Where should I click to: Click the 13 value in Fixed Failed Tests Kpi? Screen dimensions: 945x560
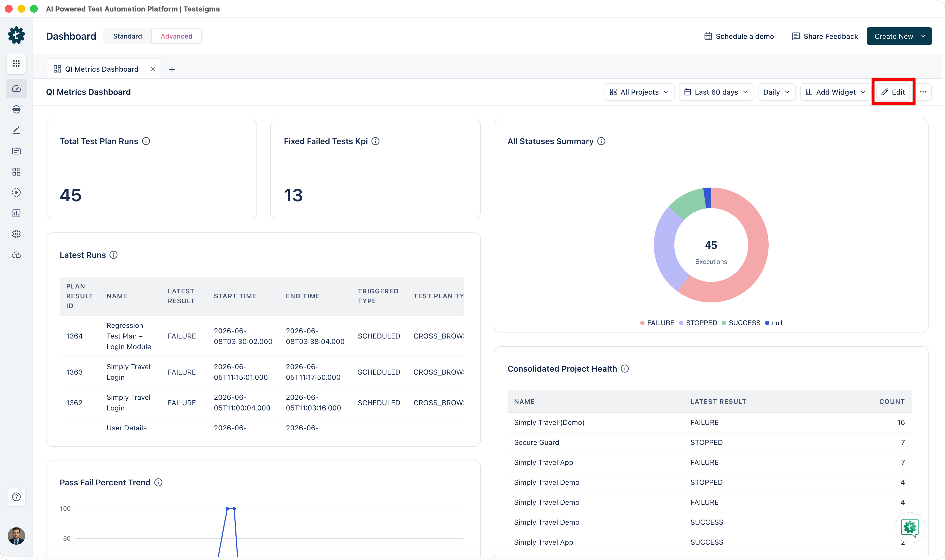tap(293, 195)
